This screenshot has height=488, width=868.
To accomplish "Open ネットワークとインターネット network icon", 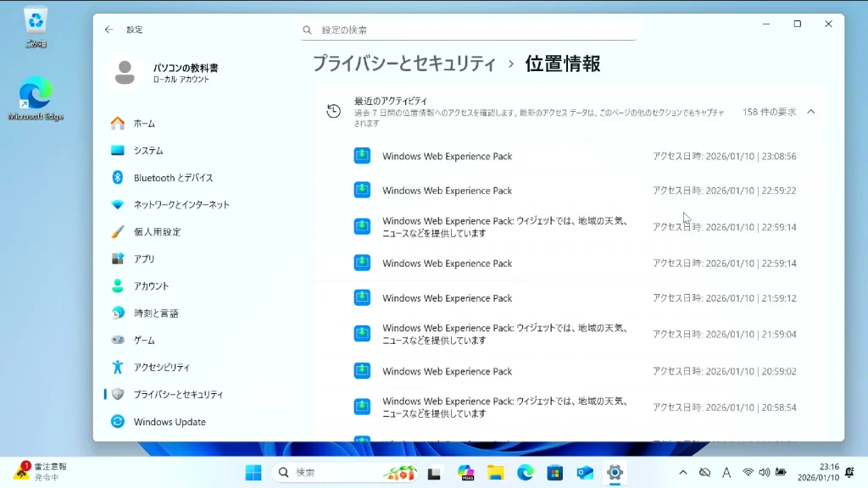I will 118,205.
